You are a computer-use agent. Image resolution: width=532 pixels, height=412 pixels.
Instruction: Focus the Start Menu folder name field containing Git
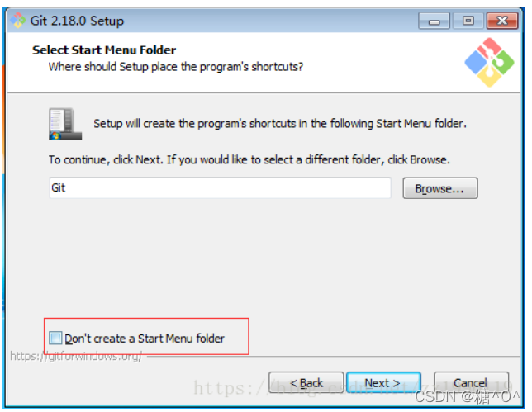click(220, 187)
